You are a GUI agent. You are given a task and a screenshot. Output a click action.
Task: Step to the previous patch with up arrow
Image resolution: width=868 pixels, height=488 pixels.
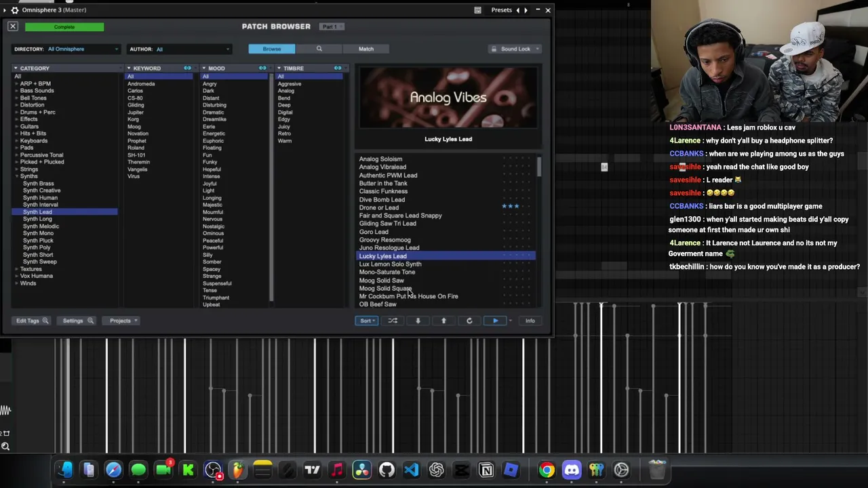[x=443, y=321]
